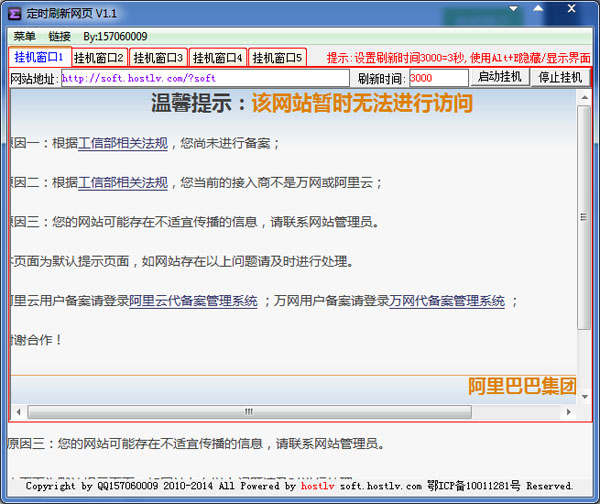The width and height of the screenshot is (600, 504).
Task: Open the 工信部相关法规 link in 原因一
Action: [x=122, y=144]
